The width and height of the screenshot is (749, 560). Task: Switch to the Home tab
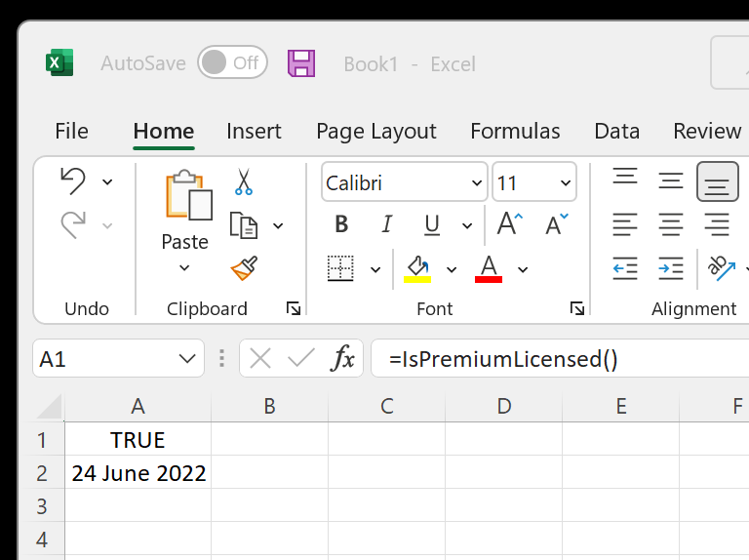(164, 131)
